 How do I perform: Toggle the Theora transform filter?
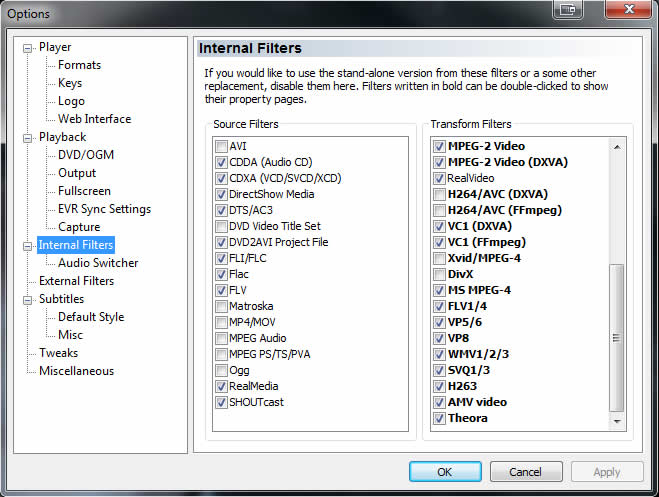[439, 418]
